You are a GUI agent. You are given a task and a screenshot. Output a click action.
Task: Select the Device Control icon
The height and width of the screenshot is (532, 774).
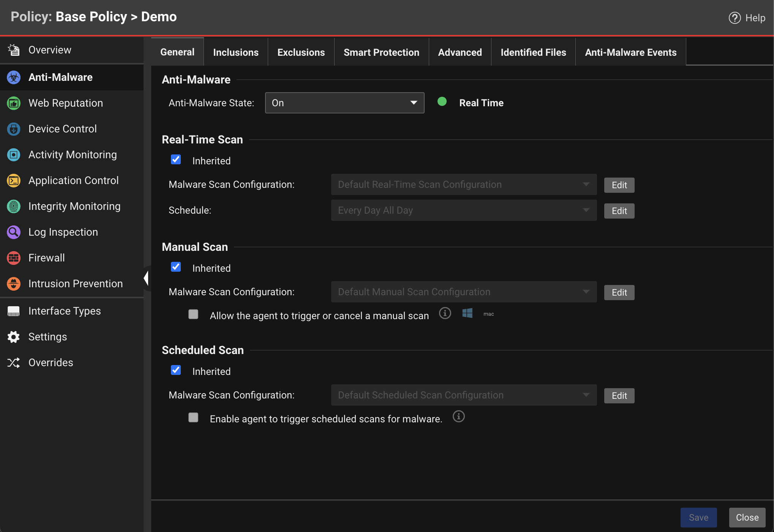coord(13,129)
